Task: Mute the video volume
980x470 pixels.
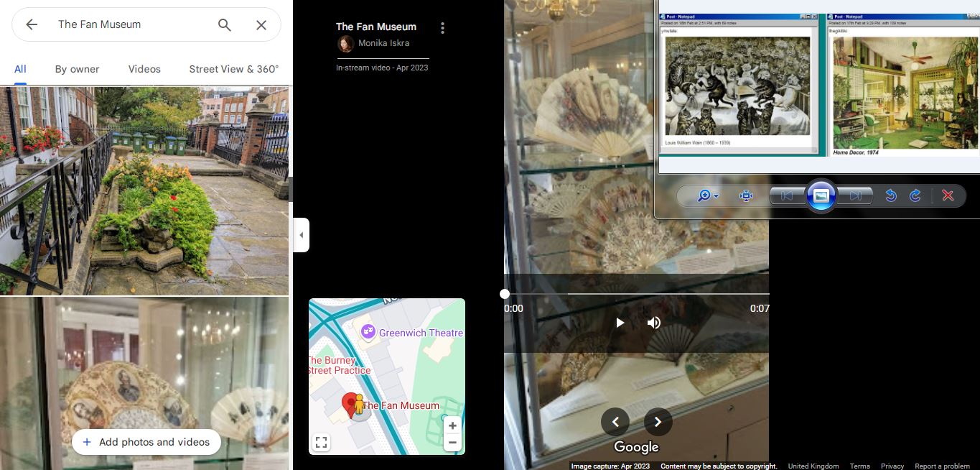Action: [653, 323]
